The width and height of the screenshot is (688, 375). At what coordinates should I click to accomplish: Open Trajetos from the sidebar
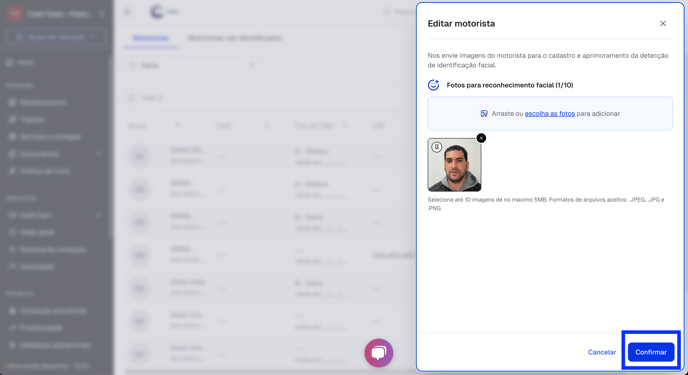tap(32, 119)
